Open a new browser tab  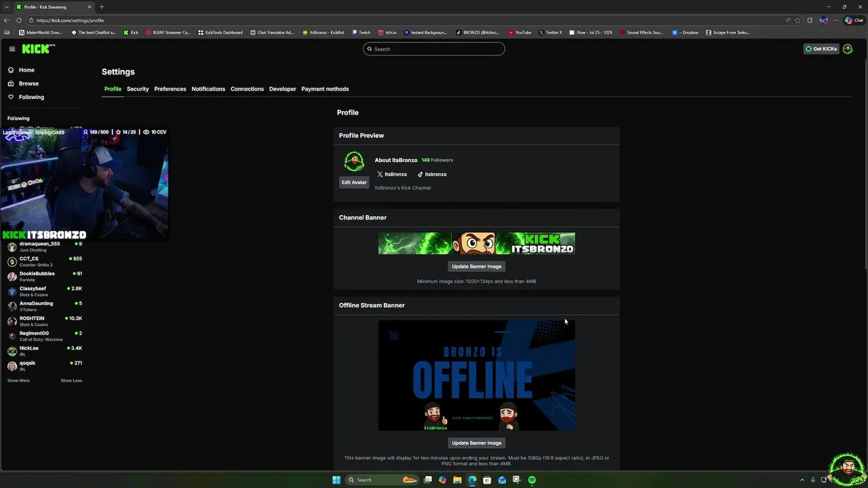[102, 7]
